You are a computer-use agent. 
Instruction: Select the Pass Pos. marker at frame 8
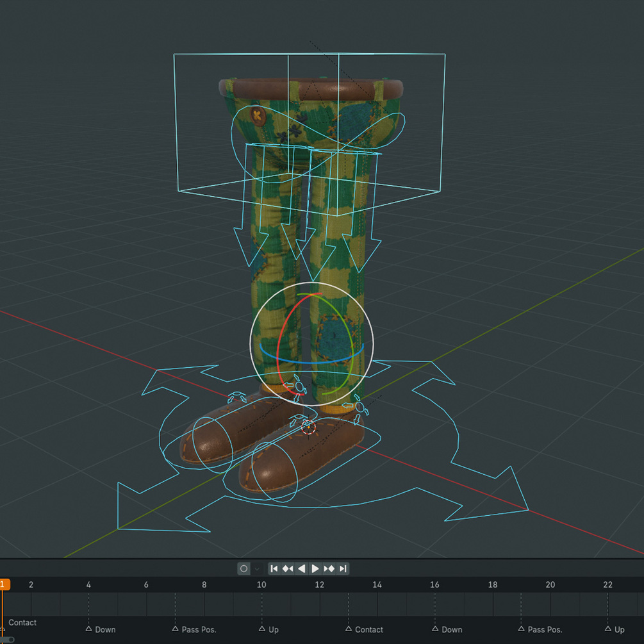175,629
